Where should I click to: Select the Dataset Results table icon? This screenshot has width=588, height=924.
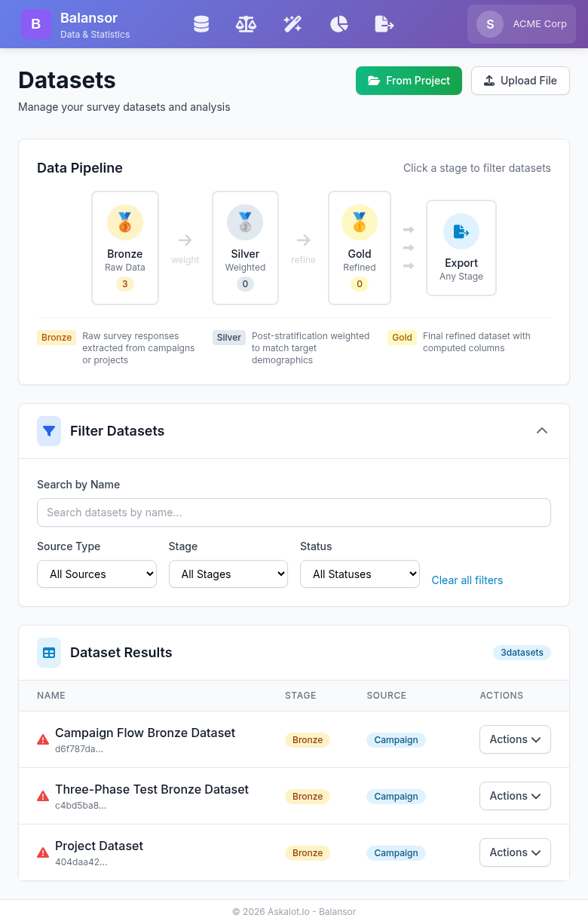pyautogui.click(x=49, y=653)
